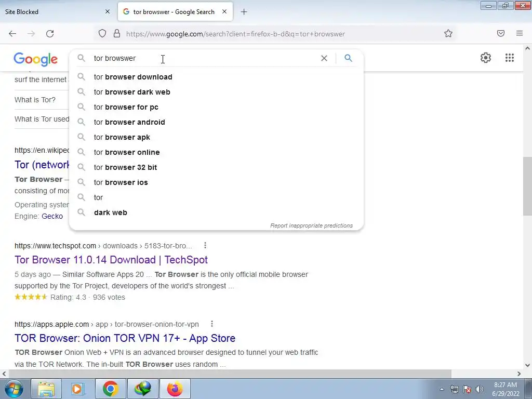
Task: Open options menu for techspot.com result
Action: tap(205, 245)
